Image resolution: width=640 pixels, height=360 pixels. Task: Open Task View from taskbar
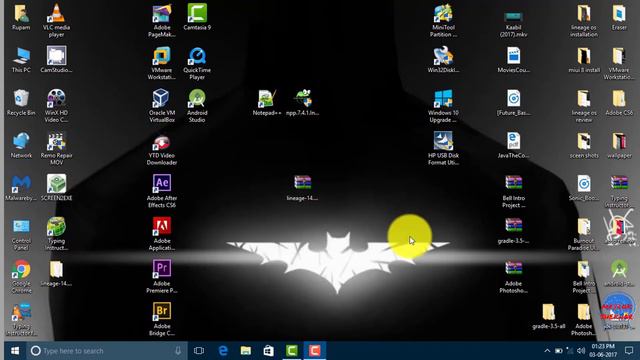point(199,351)
